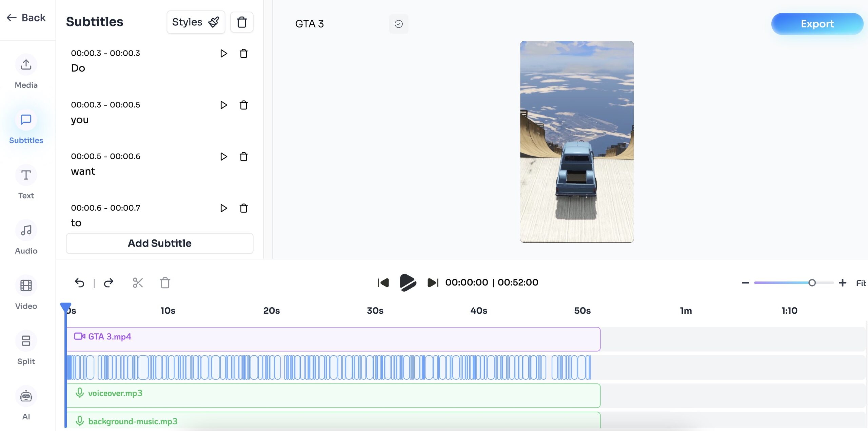Delete the 'Do' subtitle
Image resolution: width=868 pixels, height=431 pixels.
coord(243,53)
